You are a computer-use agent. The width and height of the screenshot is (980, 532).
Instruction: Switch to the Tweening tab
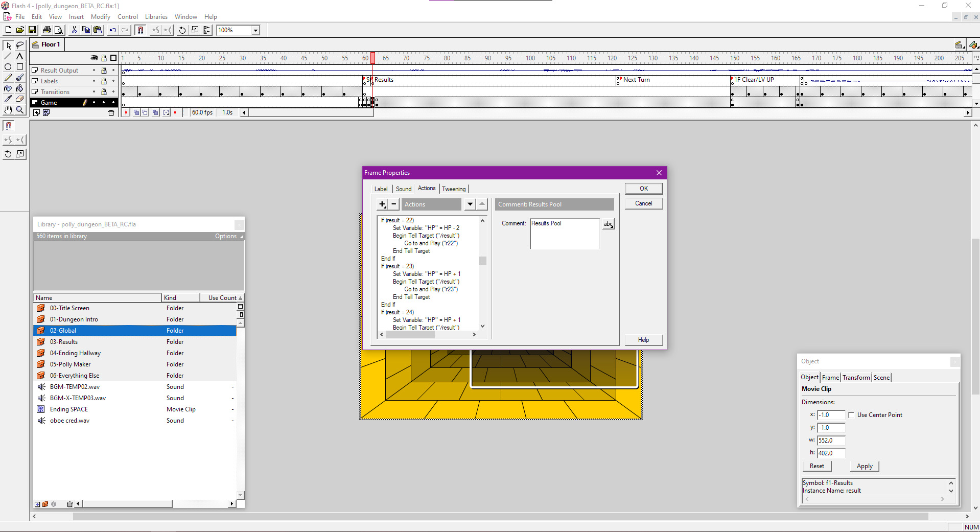(454, 189)
